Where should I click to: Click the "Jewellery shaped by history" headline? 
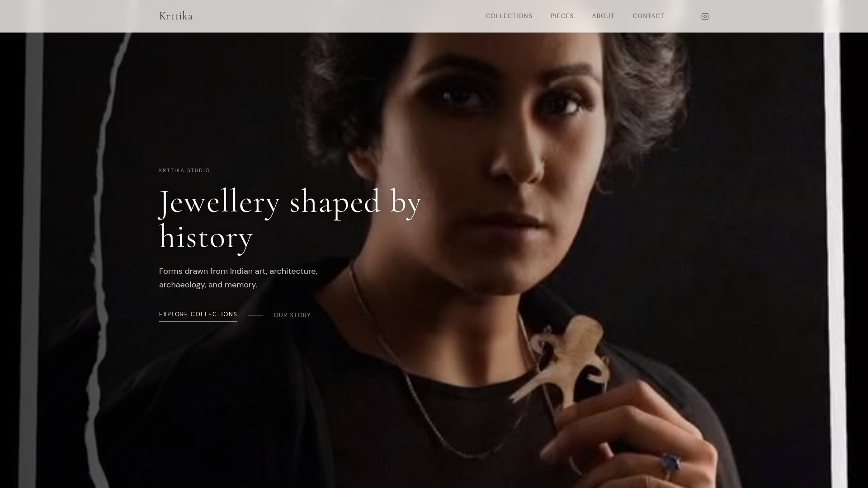(x=290, y=219)
